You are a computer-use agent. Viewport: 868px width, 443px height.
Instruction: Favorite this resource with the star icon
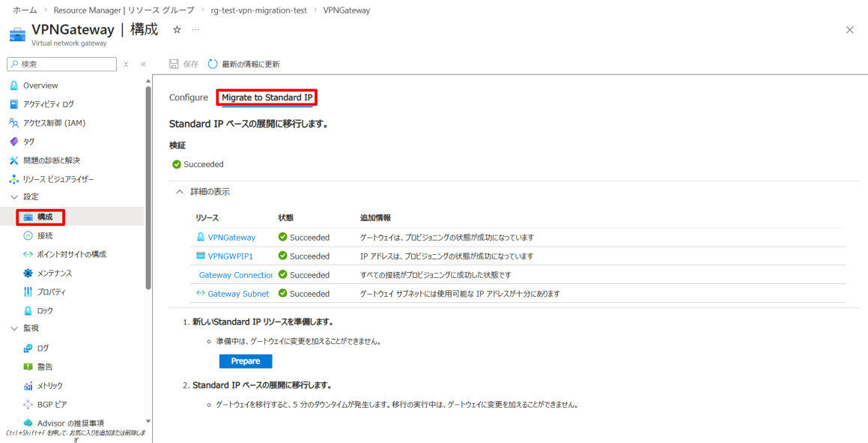[177, 29]
